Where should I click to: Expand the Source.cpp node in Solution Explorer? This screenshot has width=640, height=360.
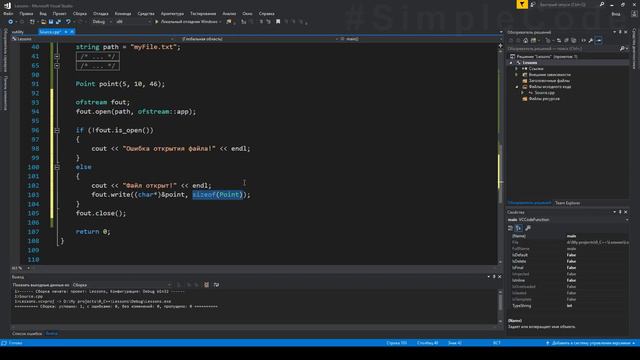(x=522, y=93)
